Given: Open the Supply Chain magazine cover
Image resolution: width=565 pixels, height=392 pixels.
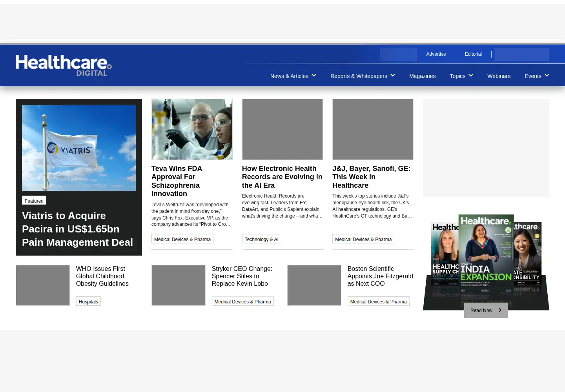Looking at the screenshot, I should coord(445,254).
